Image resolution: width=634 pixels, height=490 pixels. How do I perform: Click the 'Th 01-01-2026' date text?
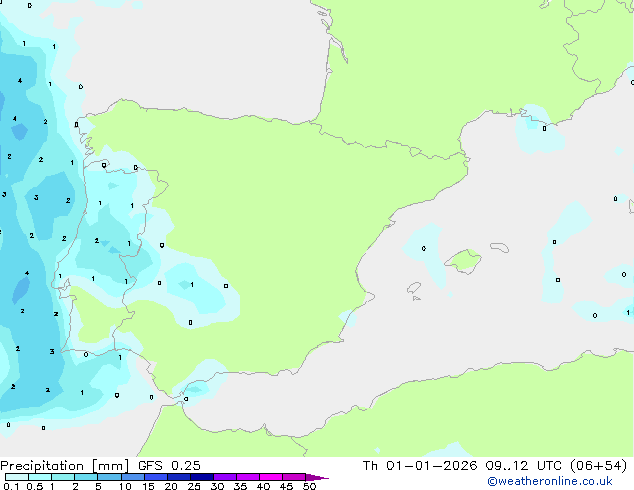(x=420, y=465)
